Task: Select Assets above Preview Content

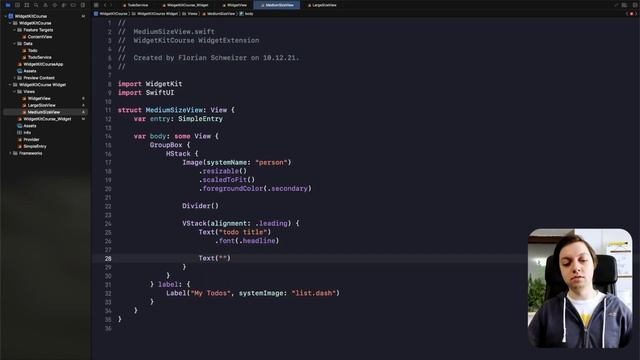Action: coord(29,71)
